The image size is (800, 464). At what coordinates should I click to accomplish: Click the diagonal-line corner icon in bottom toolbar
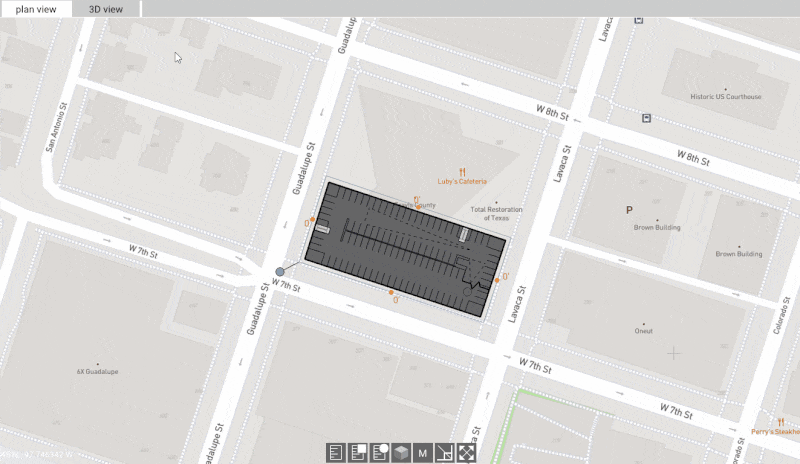click(x=444, y=453)
